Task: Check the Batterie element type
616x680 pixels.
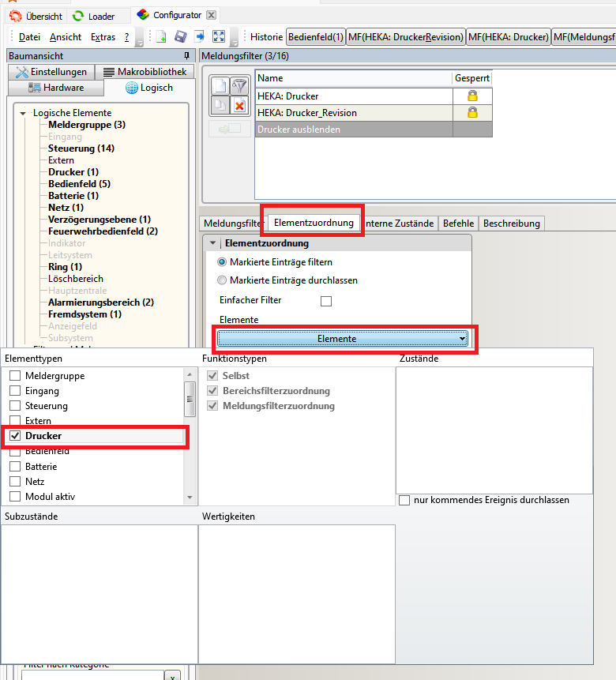Action: click(15, 467)
